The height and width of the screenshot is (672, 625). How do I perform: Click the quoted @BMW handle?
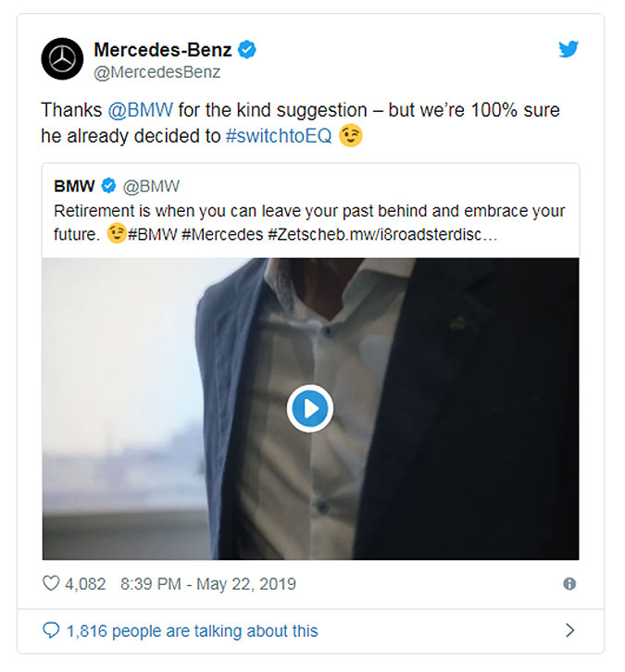151,186
